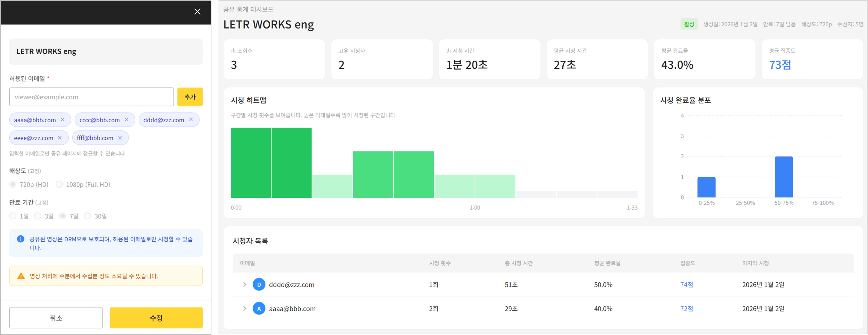This screenshot has width=868, height=335.
Task: Remove dddd@zzz.com email chip
Action: 191,119
